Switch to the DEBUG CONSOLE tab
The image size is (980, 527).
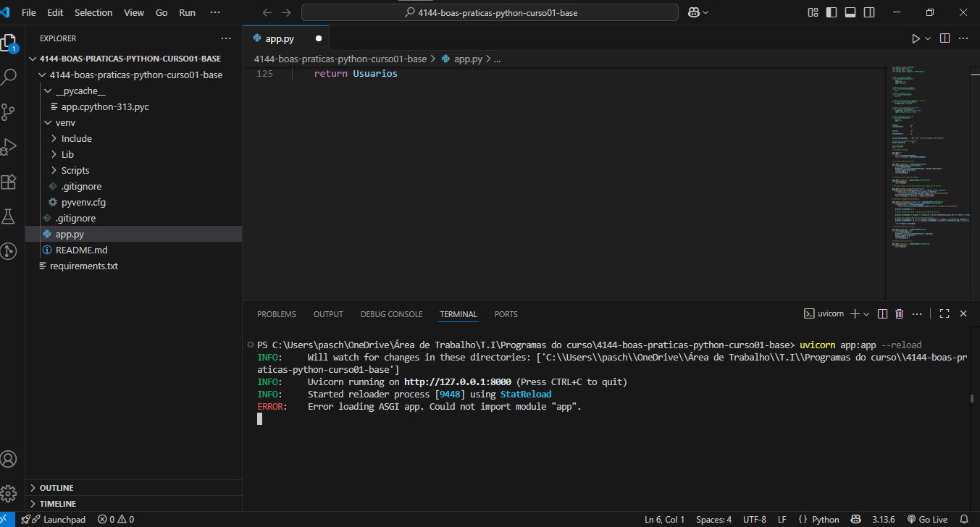coord(391,314)
